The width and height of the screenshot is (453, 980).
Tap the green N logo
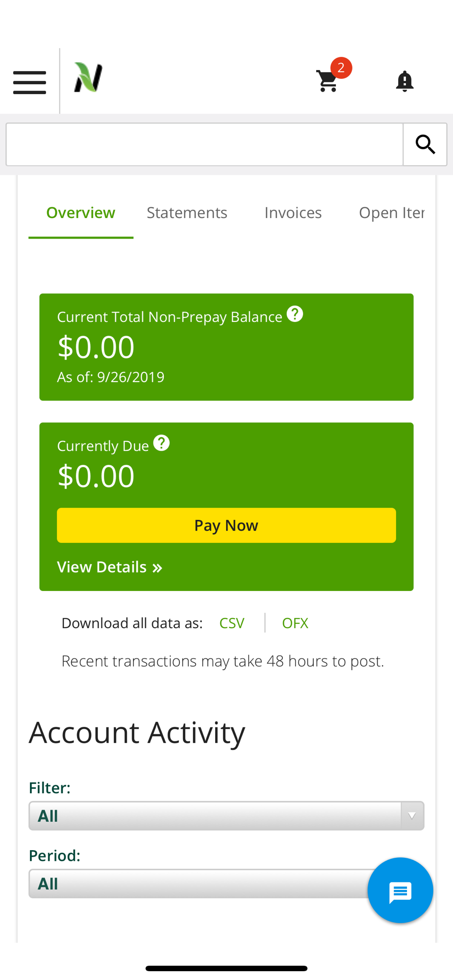[x=88, y=78]
